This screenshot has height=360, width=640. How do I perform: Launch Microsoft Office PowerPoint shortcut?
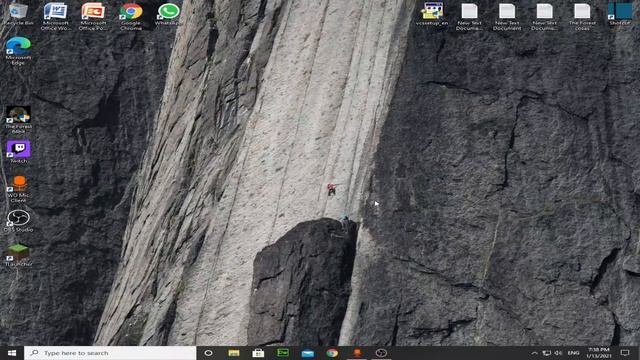point(93,16)
